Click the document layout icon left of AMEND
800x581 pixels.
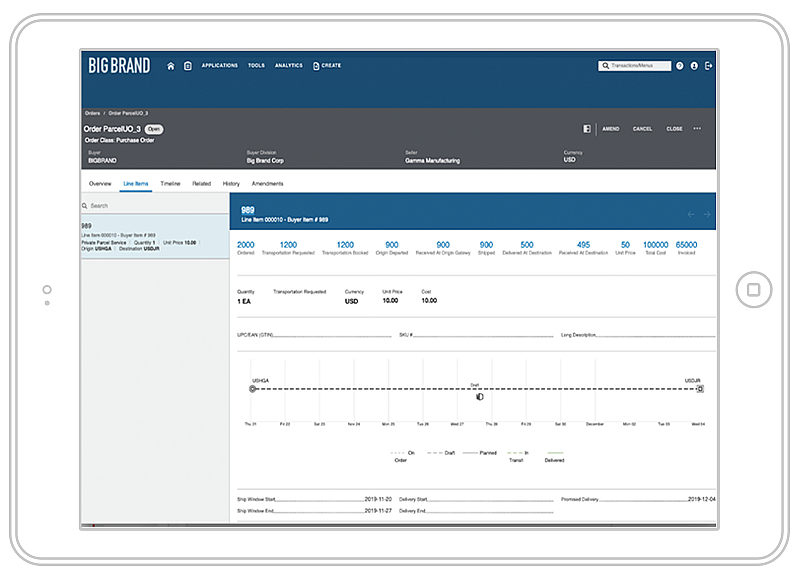click(x=587, y=128)
